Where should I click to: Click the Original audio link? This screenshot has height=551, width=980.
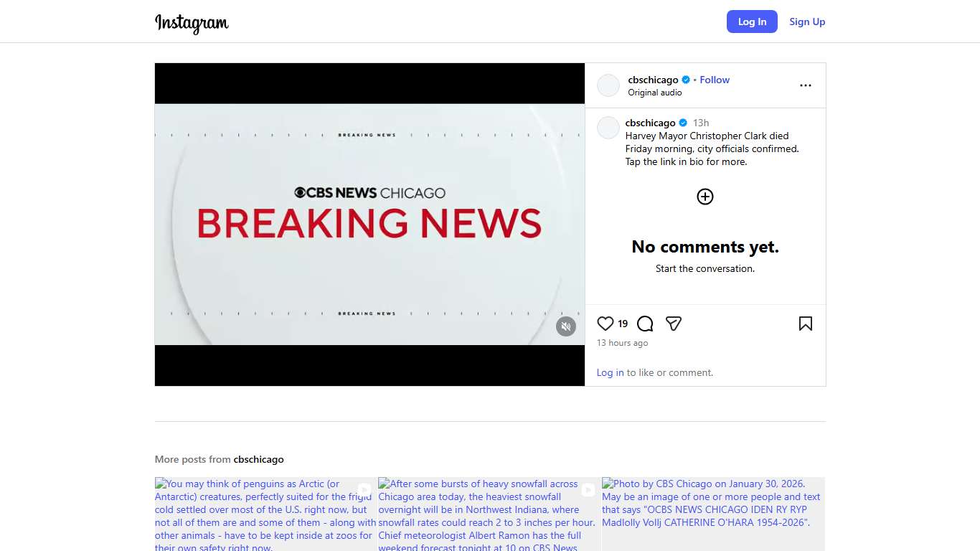654,93
